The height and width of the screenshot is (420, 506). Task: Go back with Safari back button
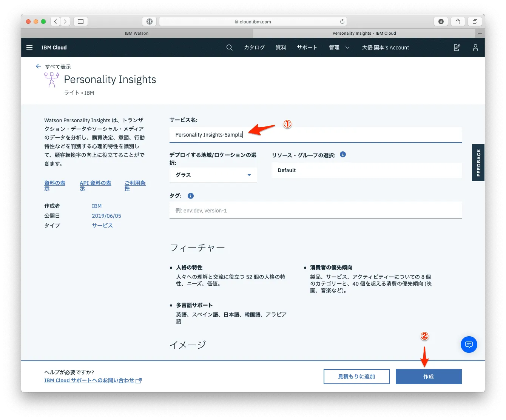[56, 22]
